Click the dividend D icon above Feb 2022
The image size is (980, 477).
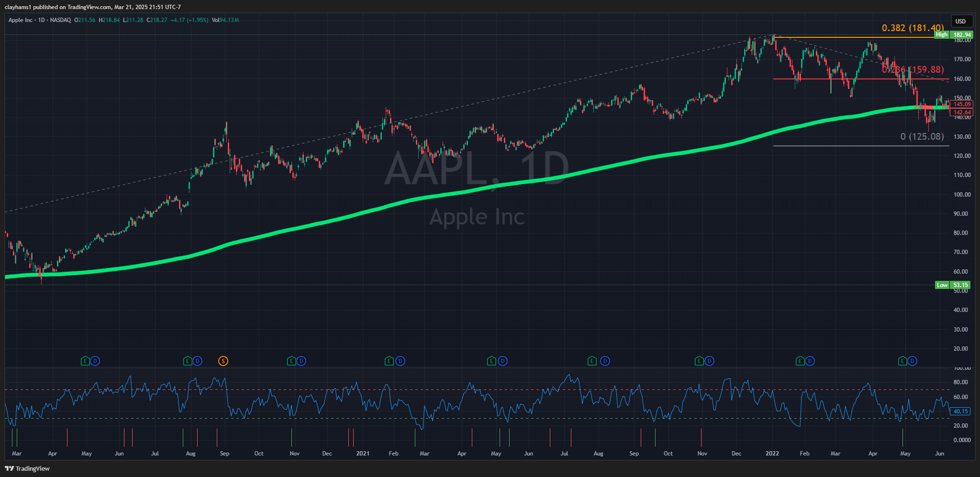pyautogui.click(x=810, y=361)
